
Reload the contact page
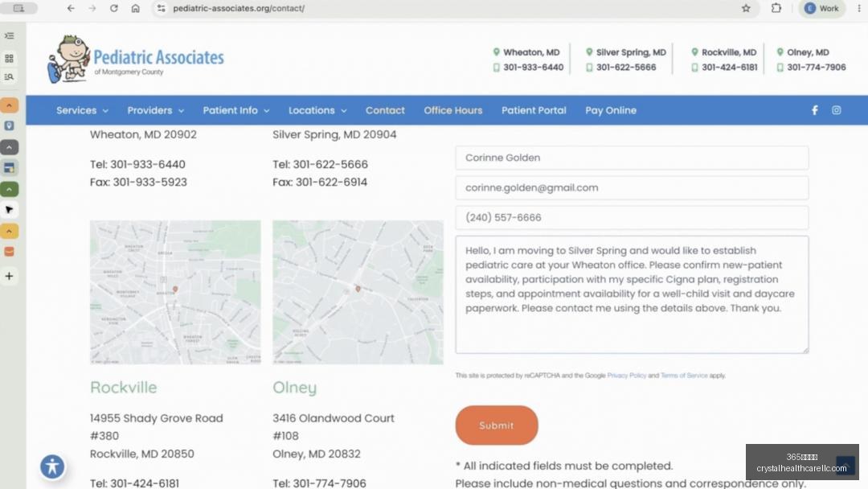tap(114, 8)
